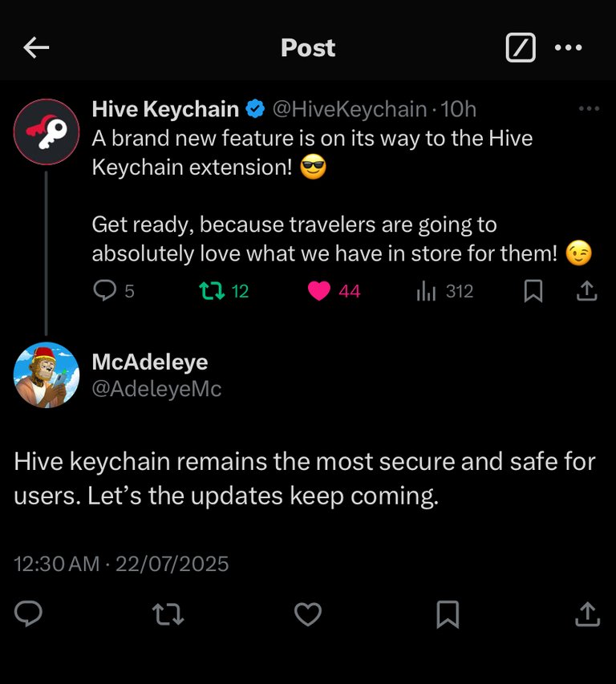616x684 pixels.
Task: Reply to Hive Keychain's post
Action: [x=105, y=291]
